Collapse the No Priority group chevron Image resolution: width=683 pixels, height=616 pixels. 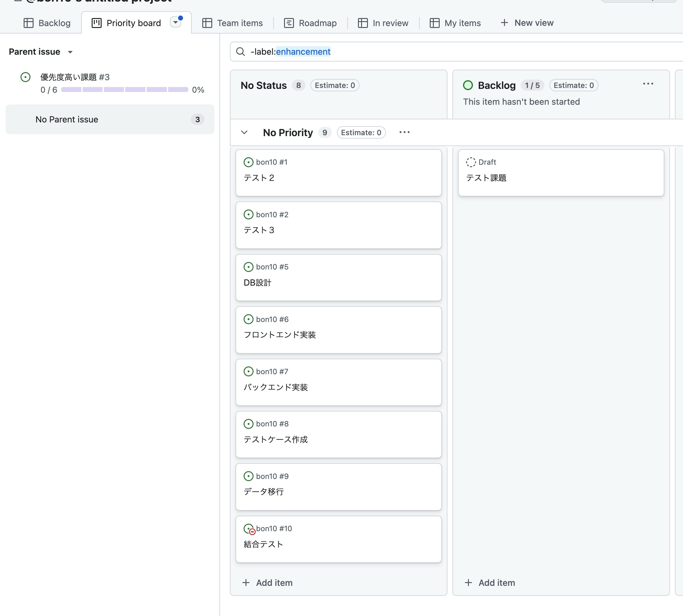pyautogui.click(x=244, y=132)
